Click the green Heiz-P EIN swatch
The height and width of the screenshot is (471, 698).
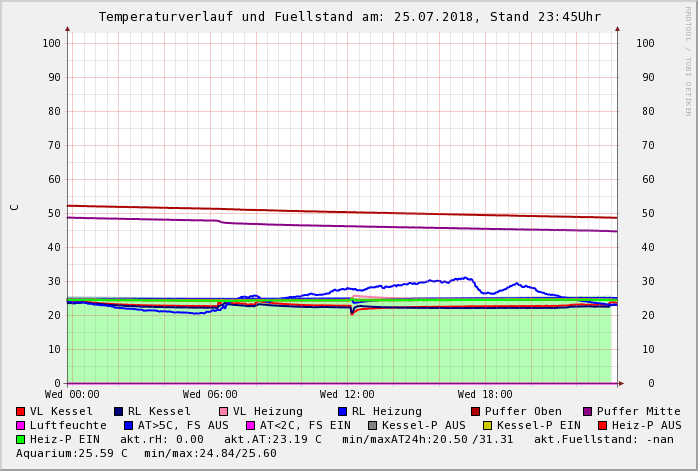point(21,440)
